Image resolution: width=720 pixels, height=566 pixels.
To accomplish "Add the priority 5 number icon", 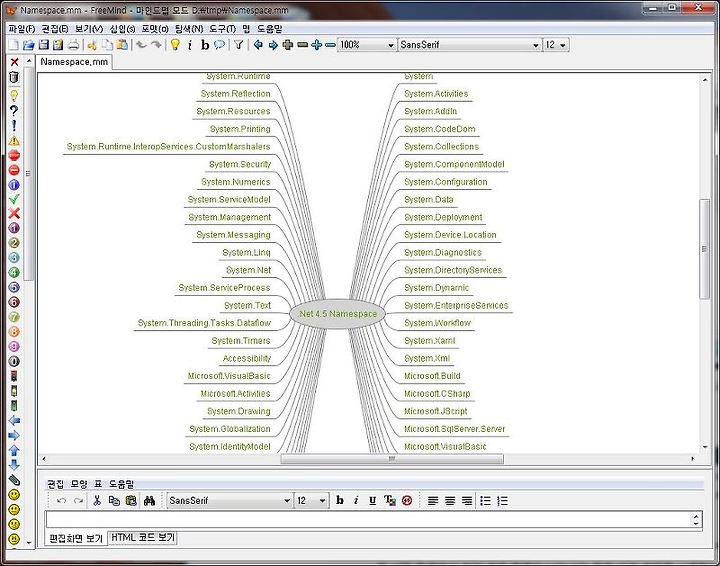I will point(14,287).
